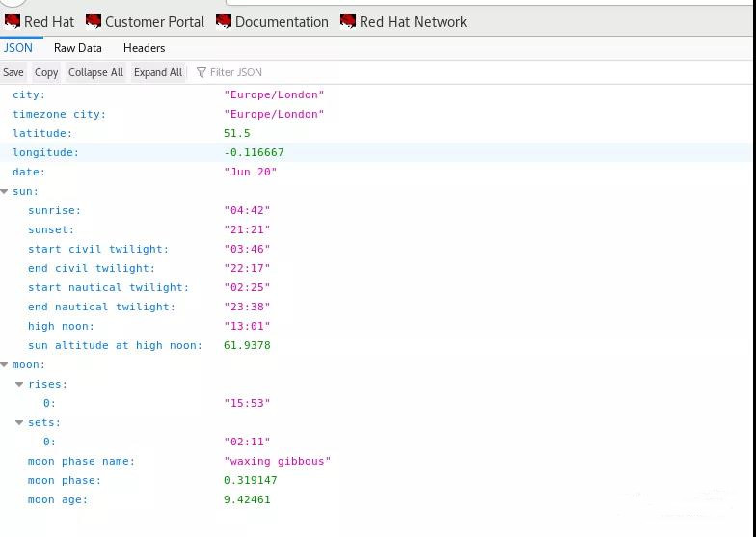Image resolution: width=756 pixels, height=537 pixels.
Task: Click the filter funnel icon
Action: (202, 72)
